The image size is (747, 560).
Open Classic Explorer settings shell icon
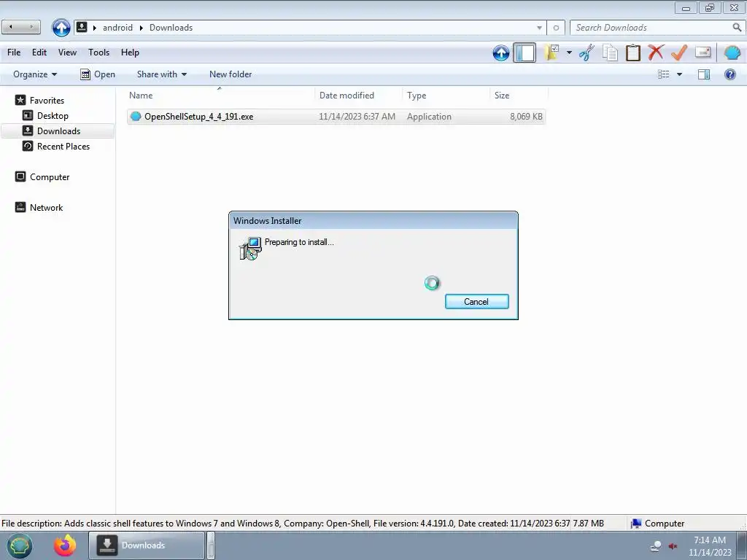pos(732,52)
